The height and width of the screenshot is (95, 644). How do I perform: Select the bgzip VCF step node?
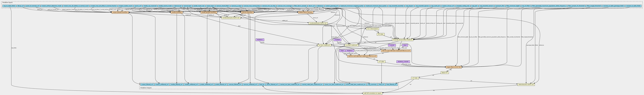[x=445, y=73]
